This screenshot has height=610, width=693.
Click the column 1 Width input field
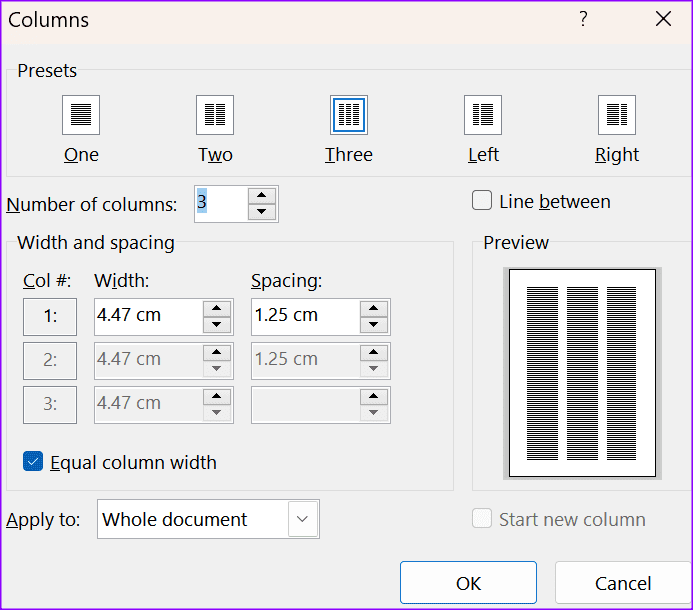point(148,316)
